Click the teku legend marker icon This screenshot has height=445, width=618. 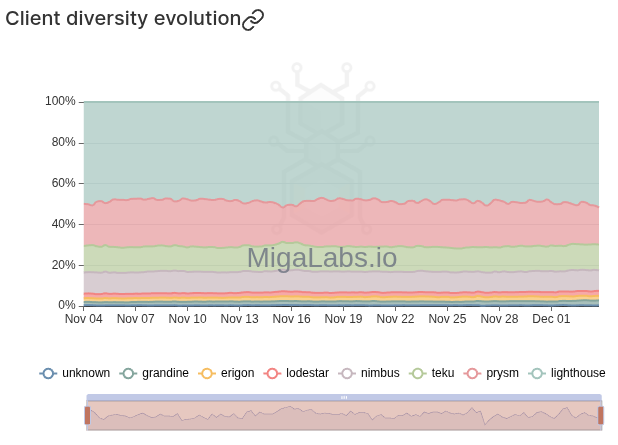418,373
